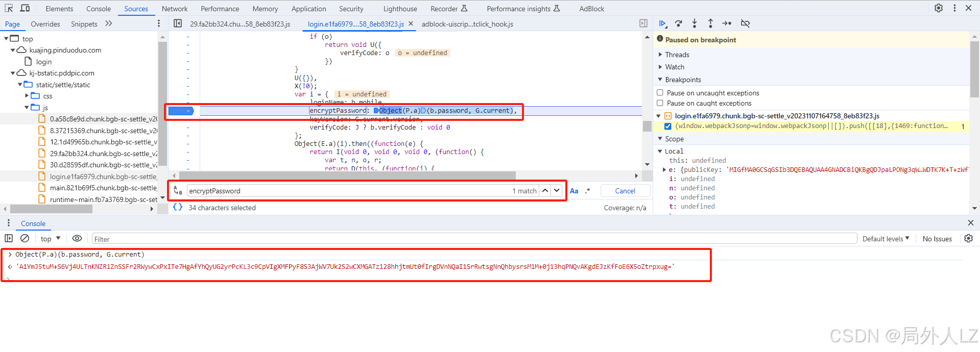The image size is (980, 352).
Task: Open the Default levels dropdown
Action: [886, 238]
